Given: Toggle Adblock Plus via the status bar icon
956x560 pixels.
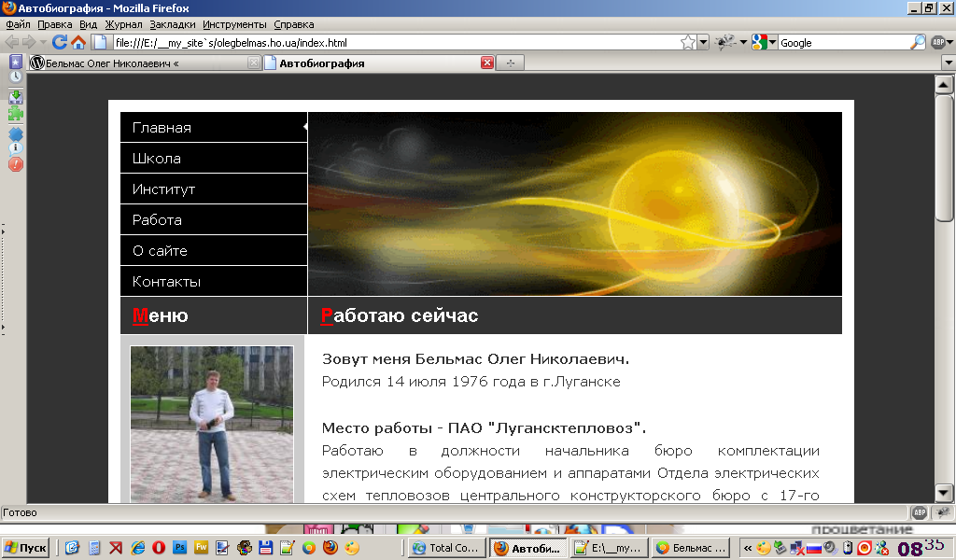Looking at the screenshot, I should pos(920,513).
